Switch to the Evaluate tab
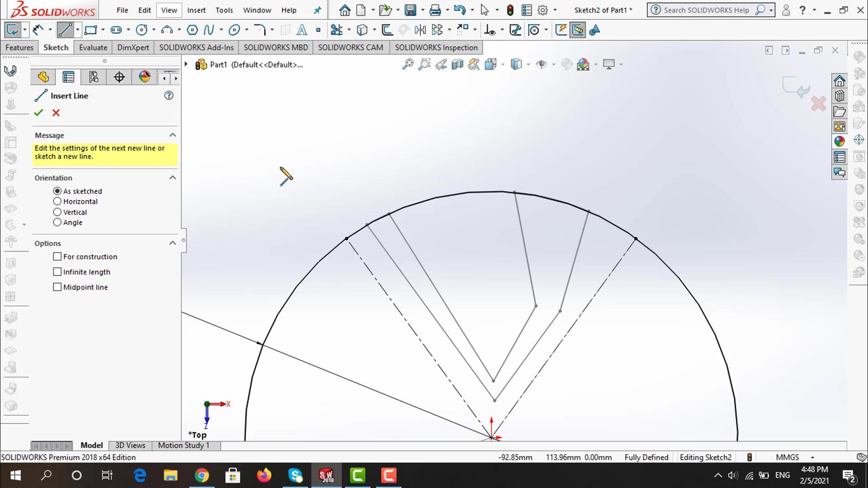This screenshot has width=868, height=488. (93, 47)
